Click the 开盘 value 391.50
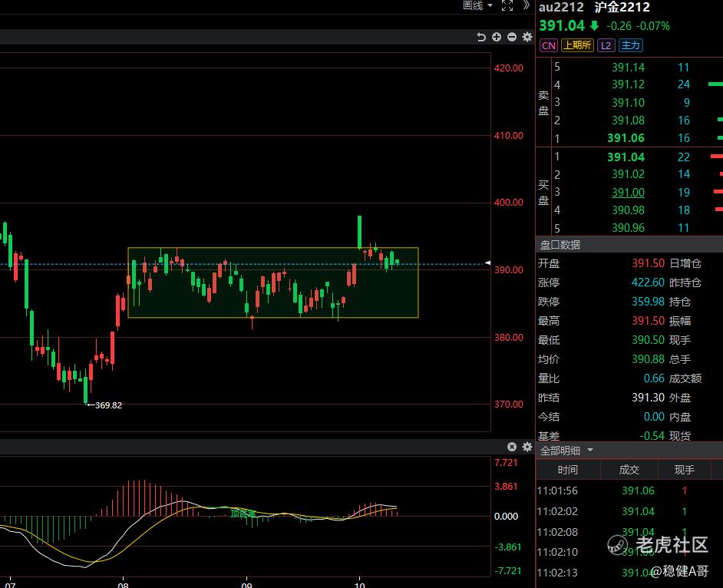The width and height of the screenshot is (723, 588). (x=648, y=263)
